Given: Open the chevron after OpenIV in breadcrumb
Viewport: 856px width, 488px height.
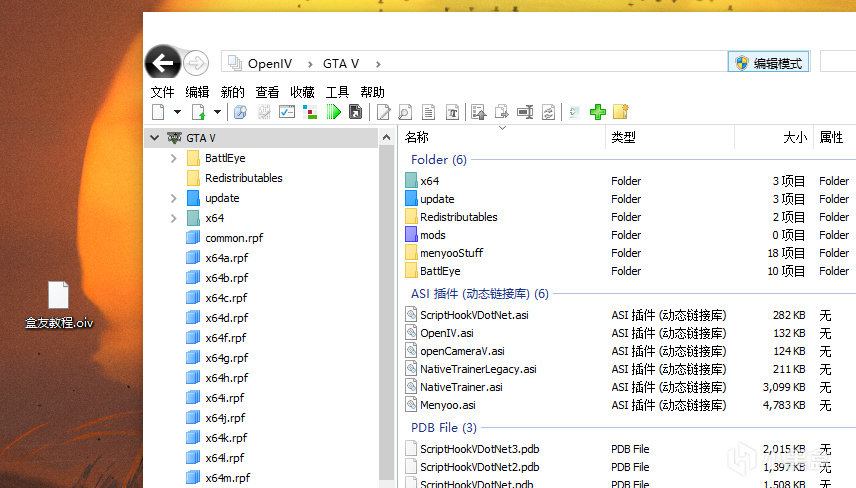Looking at the screenshot, I should [x=310, y=64].
